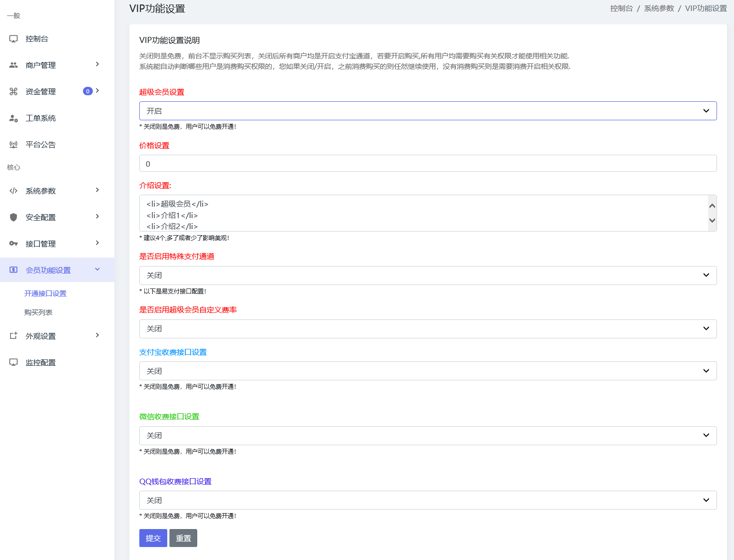Click the 平台公告 announcements icon
This screenshot has width=734, height=560.
click(x=13, y=144)
